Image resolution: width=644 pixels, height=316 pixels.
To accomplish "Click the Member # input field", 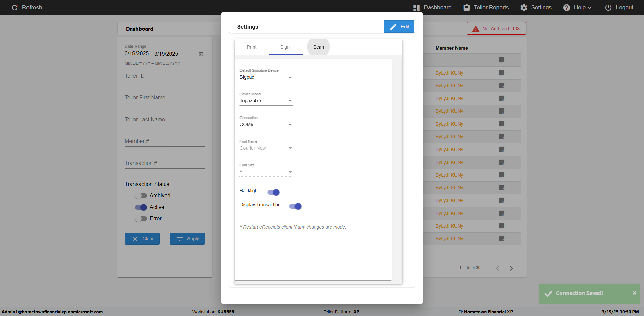I will click(x=165, y=141).
